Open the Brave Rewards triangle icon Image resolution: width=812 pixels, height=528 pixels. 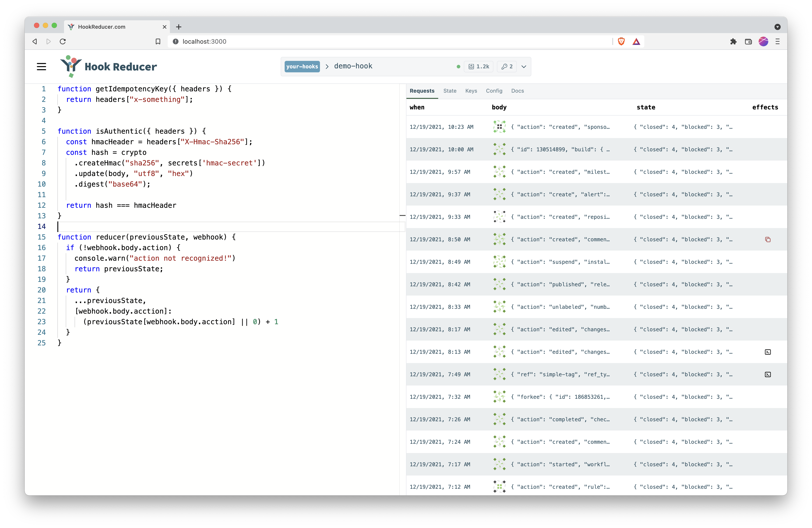[x=636, y=42]
